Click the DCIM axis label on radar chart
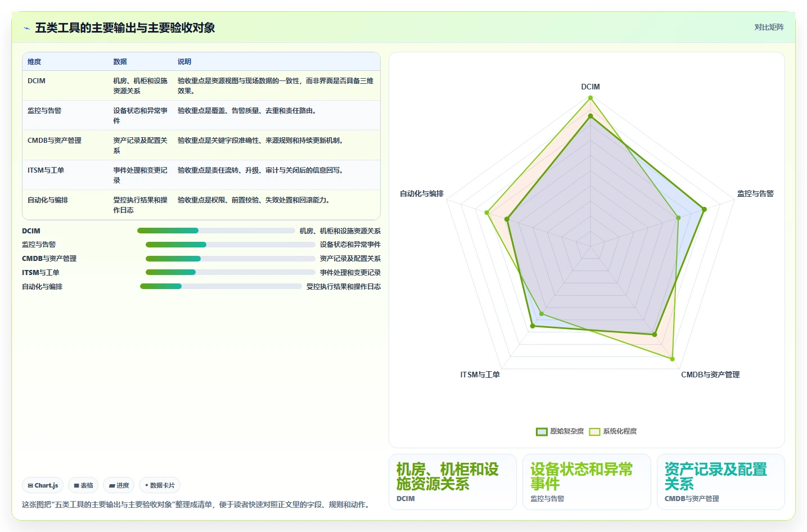807x532 pixels. tap(590, 87)
